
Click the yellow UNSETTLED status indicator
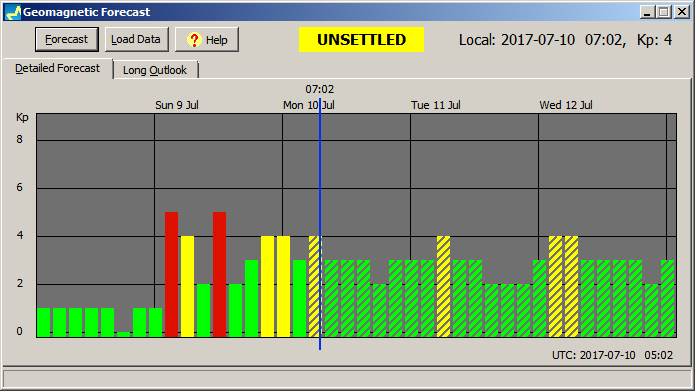coord(361,39)
